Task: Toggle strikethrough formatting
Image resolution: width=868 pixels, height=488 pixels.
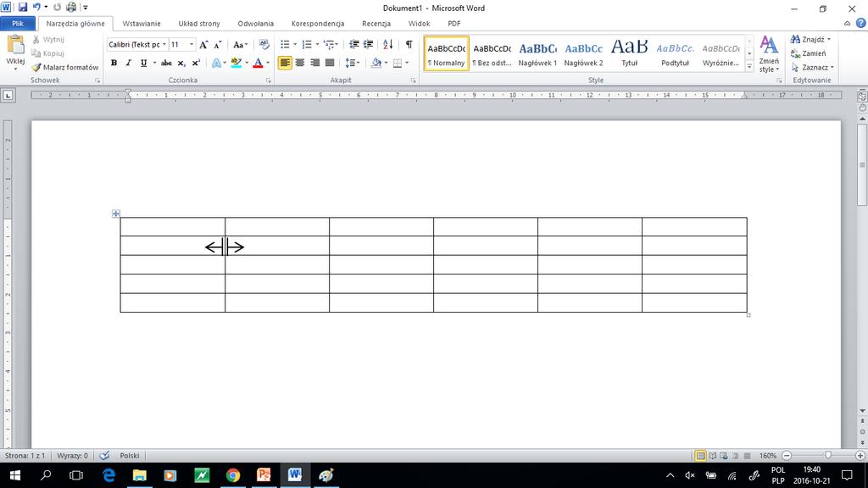Action: (x=166, y=63)
